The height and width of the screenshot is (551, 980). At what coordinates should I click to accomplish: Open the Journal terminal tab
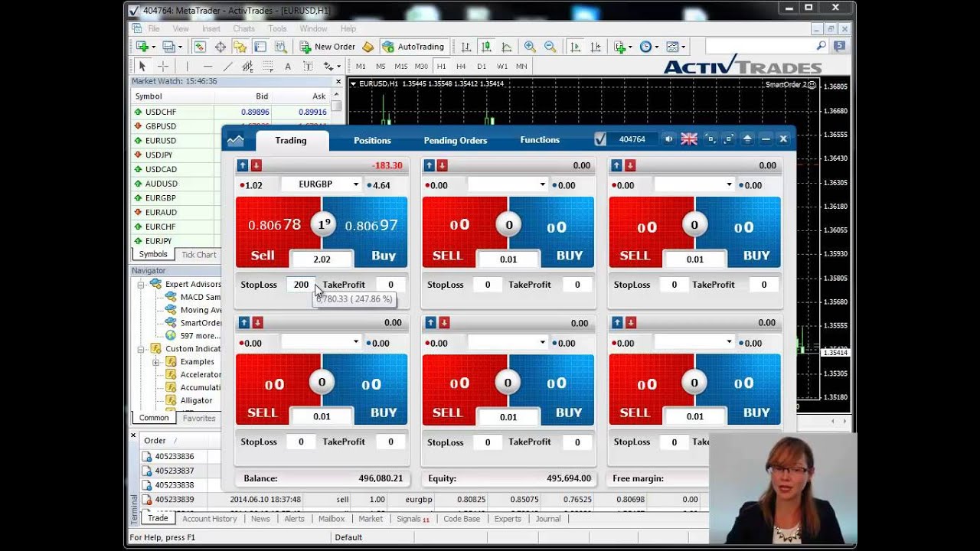click(548, 519)
